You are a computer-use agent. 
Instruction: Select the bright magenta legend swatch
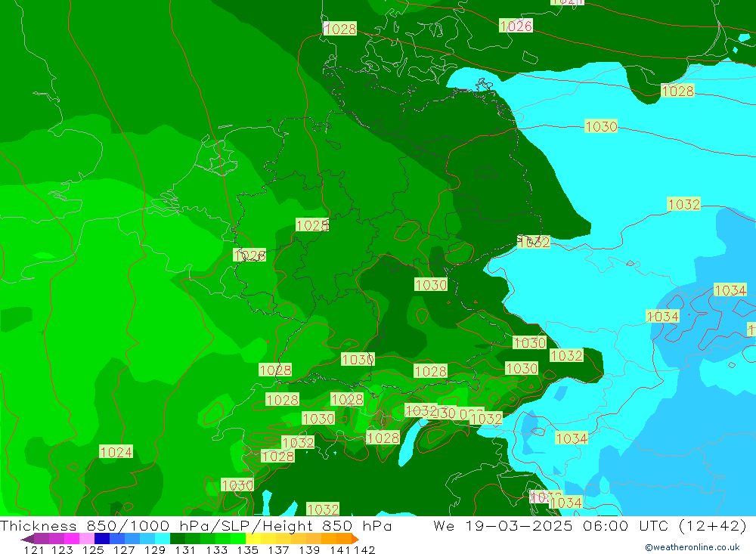[x=71, y=538]
